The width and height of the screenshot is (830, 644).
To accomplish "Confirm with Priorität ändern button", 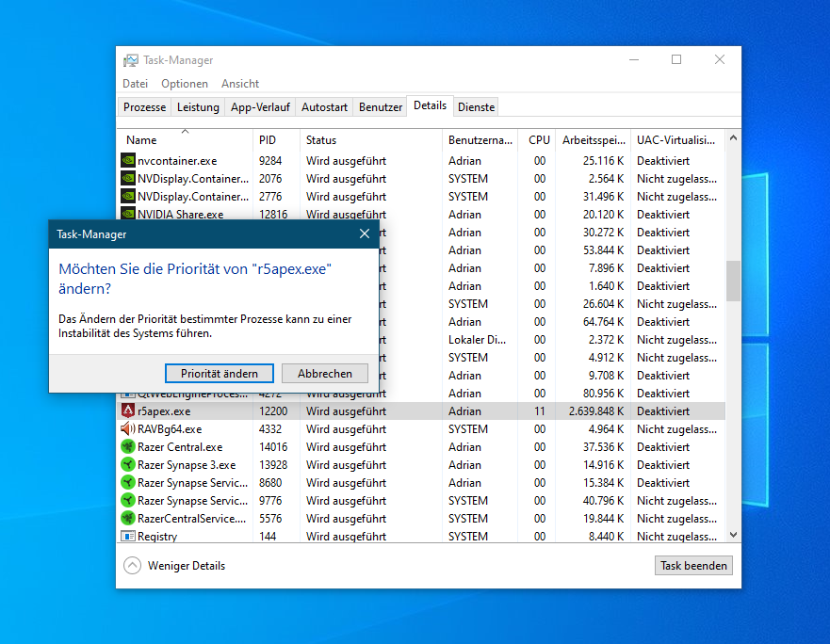I will click(x=220, y=373).
